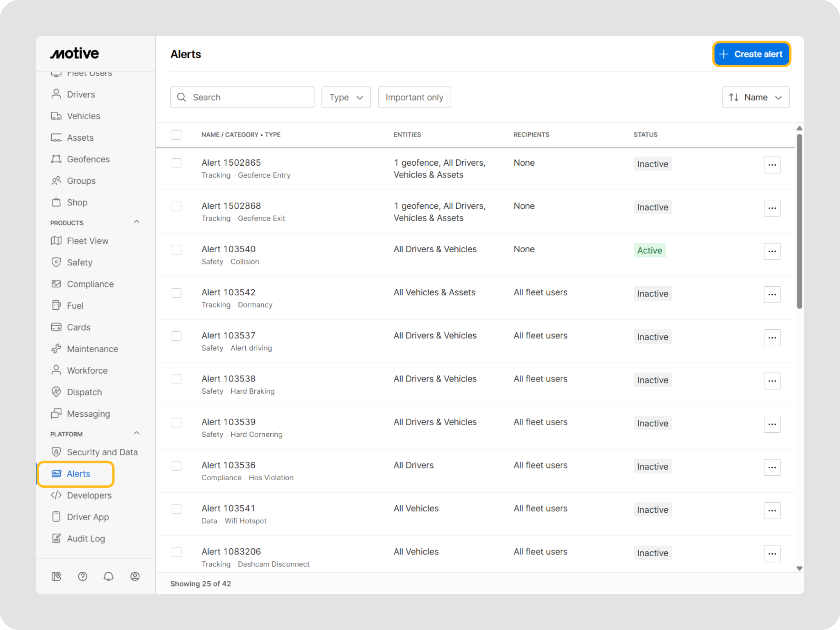The height and width of the screenshot is (630, 840).
Task: Collapse the PRODUCTS sidebar section
Action: pyautogui.click(x=137, y=222)
